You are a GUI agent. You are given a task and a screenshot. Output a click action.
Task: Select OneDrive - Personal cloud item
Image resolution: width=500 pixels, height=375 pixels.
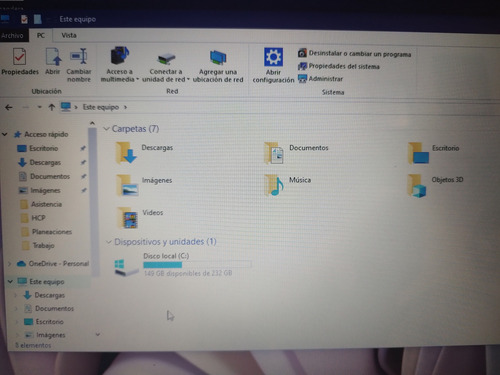click(x=53, y=264)
